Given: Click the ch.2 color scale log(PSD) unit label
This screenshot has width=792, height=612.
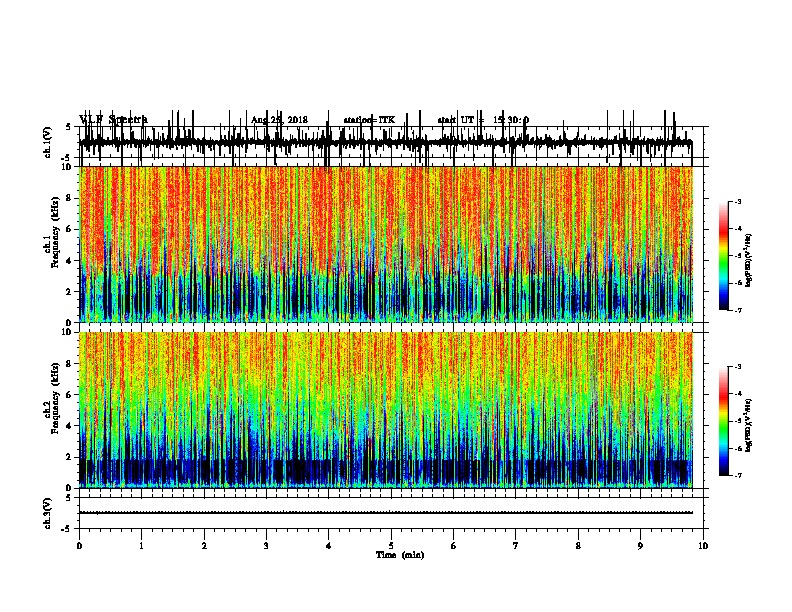Looking at the screenshot, I should pos(749,425).
